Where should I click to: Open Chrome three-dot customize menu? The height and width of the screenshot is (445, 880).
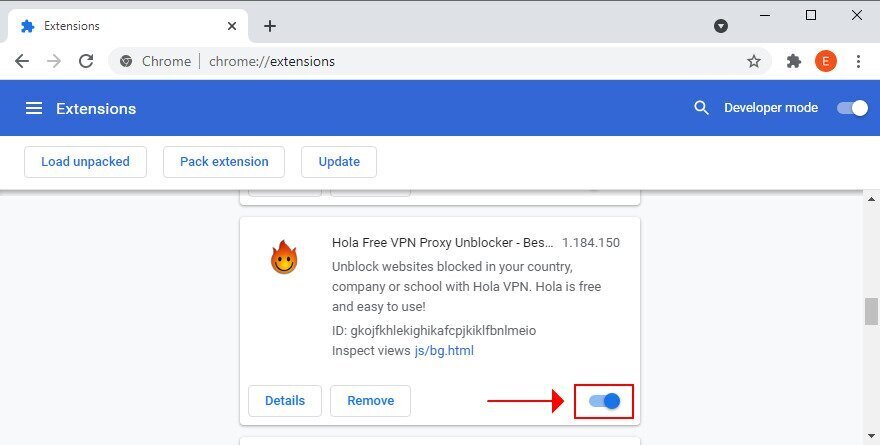coord(858,61)
